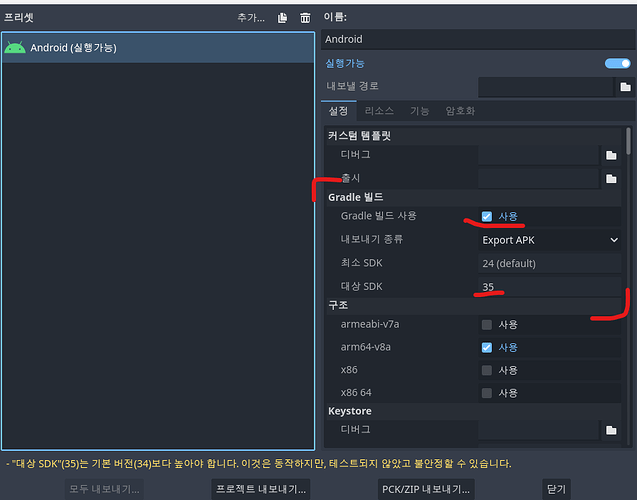This screenshot has width=637, height=500.
Task: Switch to the 암호화 tab
Action: coord(460,111)
